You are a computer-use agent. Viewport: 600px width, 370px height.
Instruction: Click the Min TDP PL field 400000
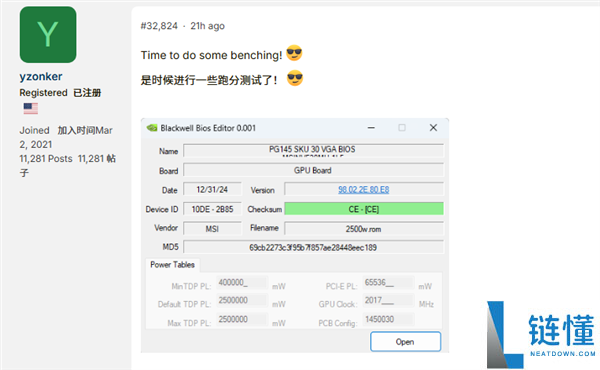[242, 282]
